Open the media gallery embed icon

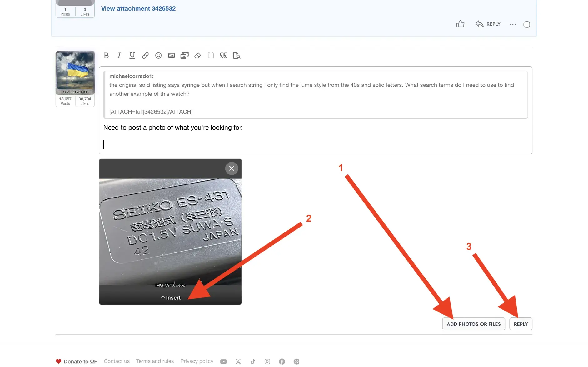[x=185, y=56]
